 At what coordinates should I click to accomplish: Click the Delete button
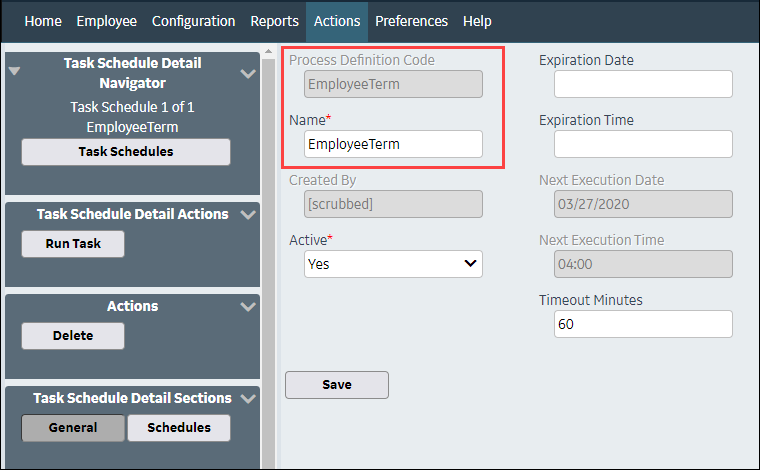point(73,336)
